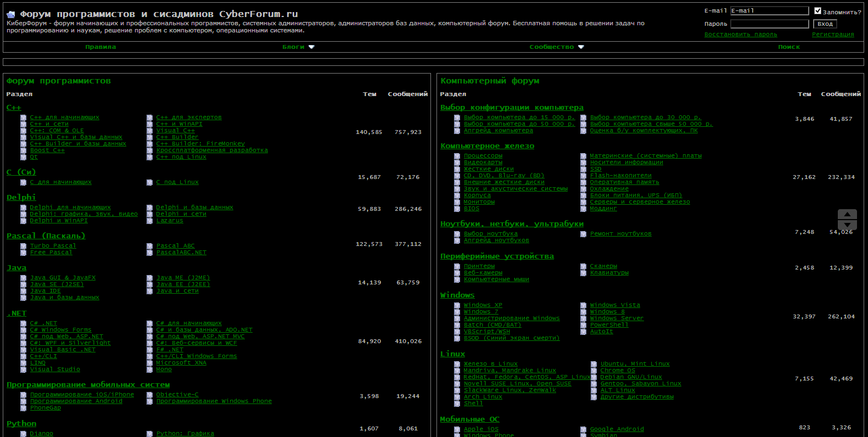
Task: Toggle the Запомнить checkbox
Action: pos(818,11)
